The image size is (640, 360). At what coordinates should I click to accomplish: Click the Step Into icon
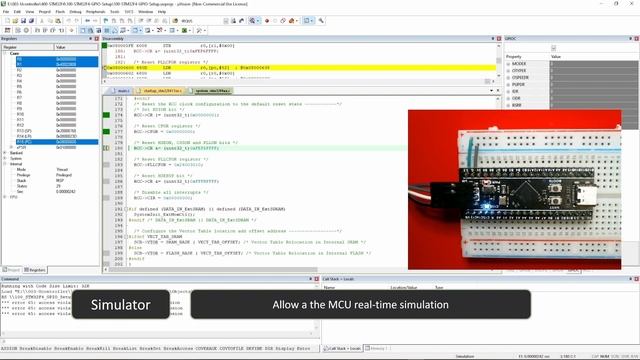37,30
